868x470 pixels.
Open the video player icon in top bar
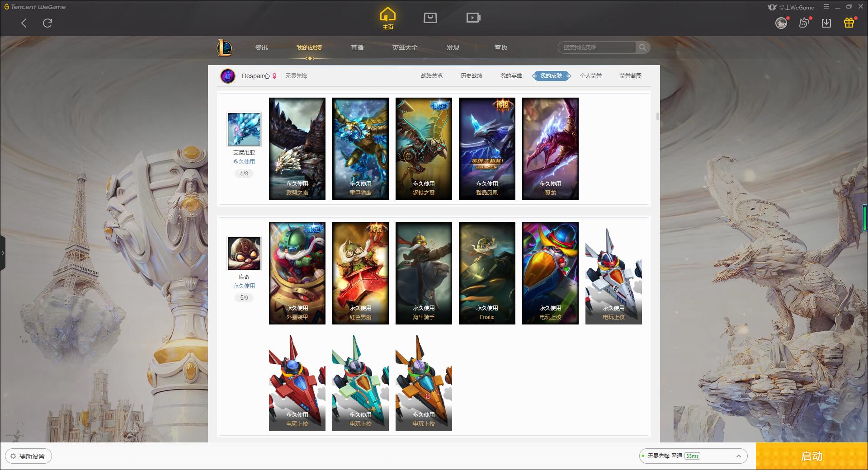click(x=473, y=18)
